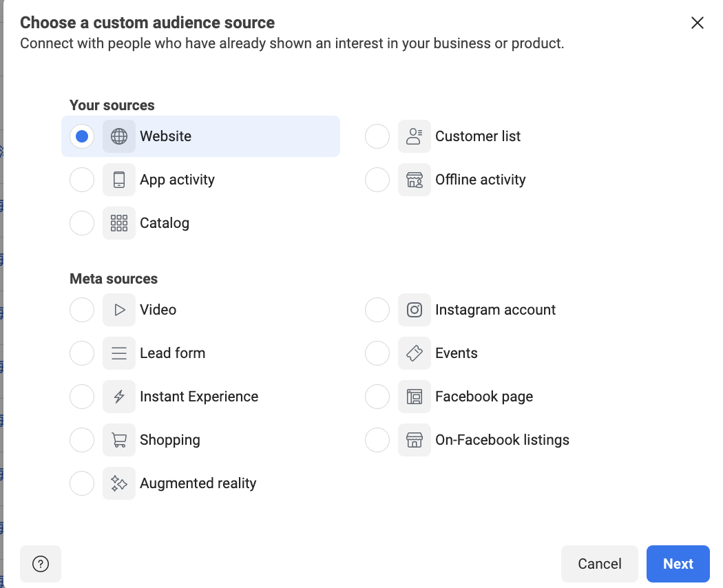
Task: Click the Lead form label
Action: pos(172,353)
